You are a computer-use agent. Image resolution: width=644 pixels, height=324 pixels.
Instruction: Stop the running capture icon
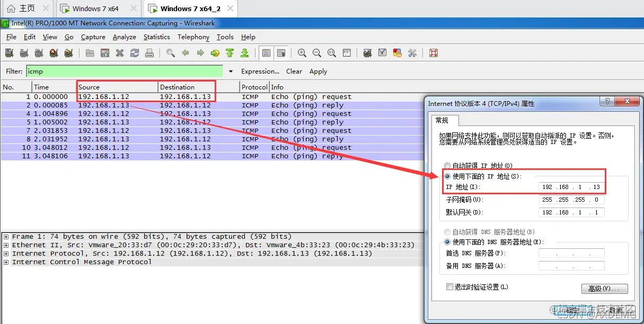(54, 53)
